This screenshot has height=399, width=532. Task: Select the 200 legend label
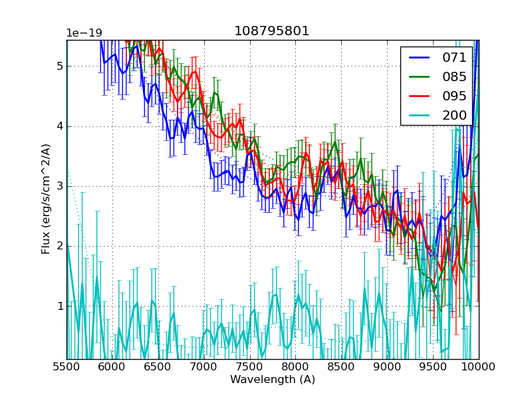point(454,115)
